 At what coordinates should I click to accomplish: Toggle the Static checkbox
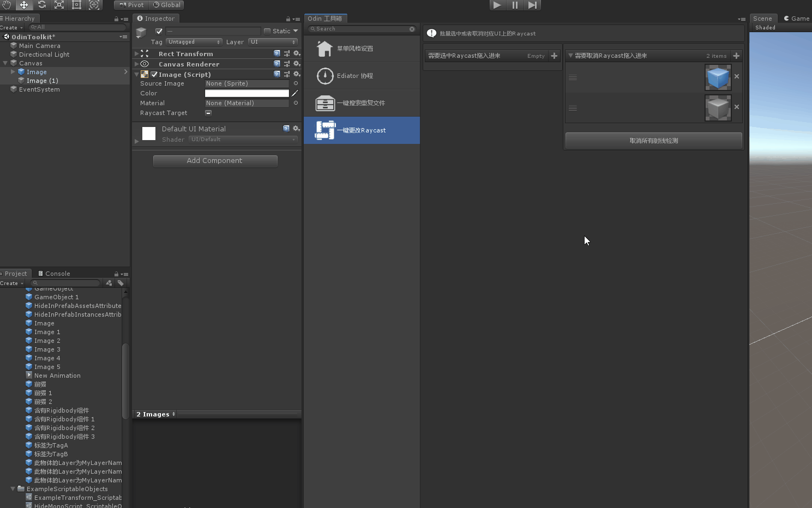click(267, 31)
